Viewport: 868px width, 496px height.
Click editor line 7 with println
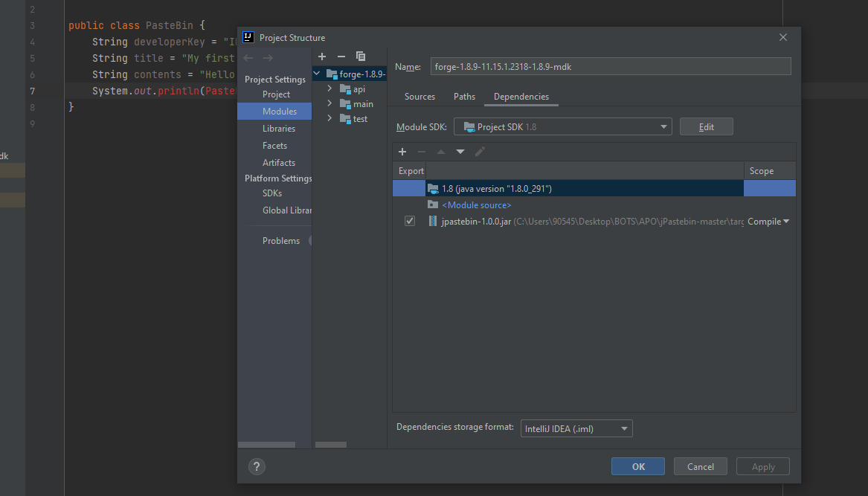(x=164, y=91)
